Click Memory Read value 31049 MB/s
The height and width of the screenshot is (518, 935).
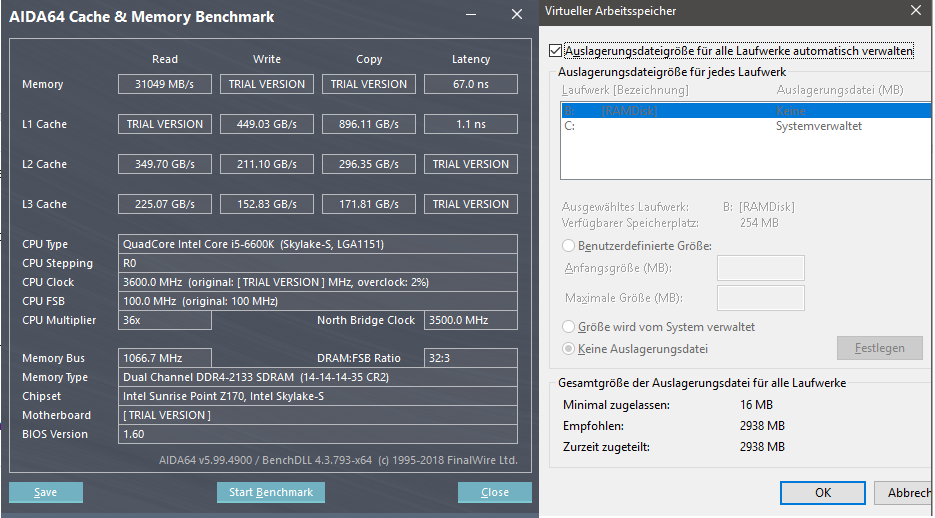pos(165,84)
